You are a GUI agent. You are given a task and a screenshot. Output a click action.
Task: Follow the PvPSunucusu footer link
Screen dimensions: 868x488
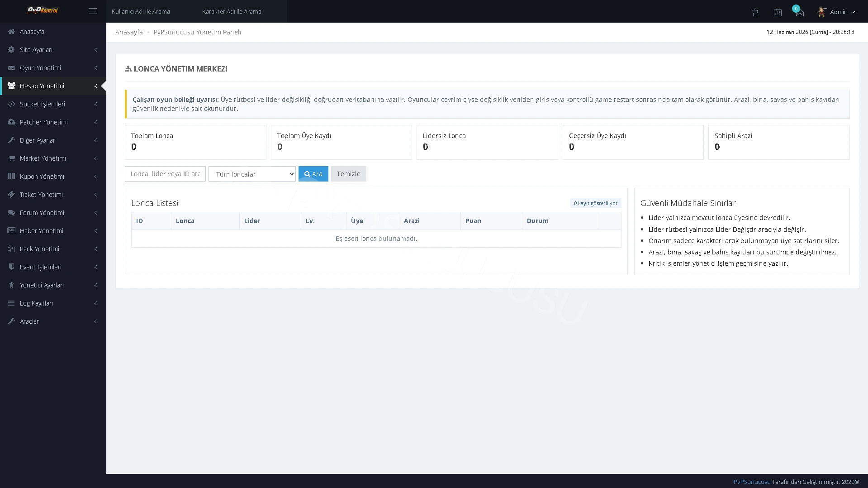752,482
